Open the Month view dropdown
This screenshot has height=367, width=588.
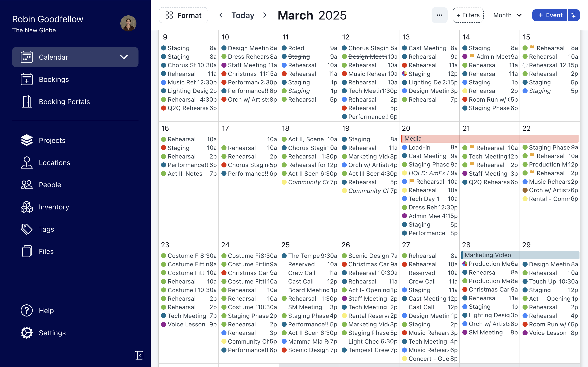[x=507, y=15]
